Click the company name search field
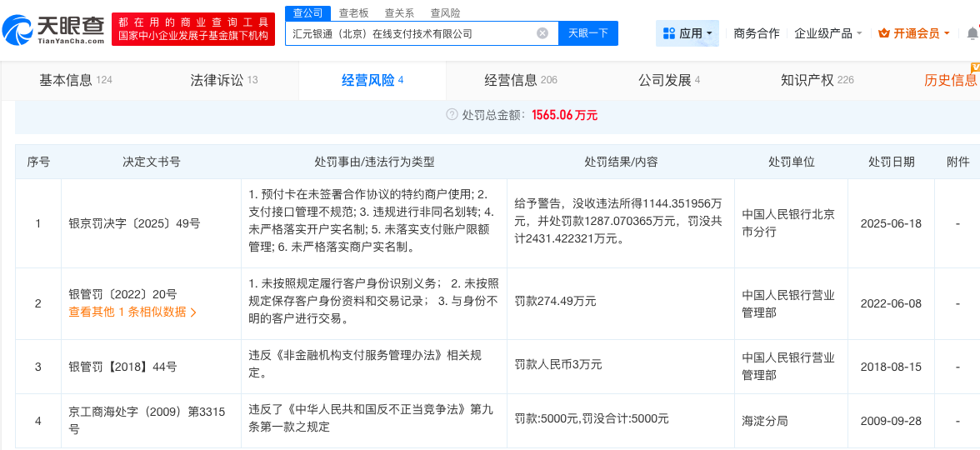The image size is (980, 450). (422, 33)
